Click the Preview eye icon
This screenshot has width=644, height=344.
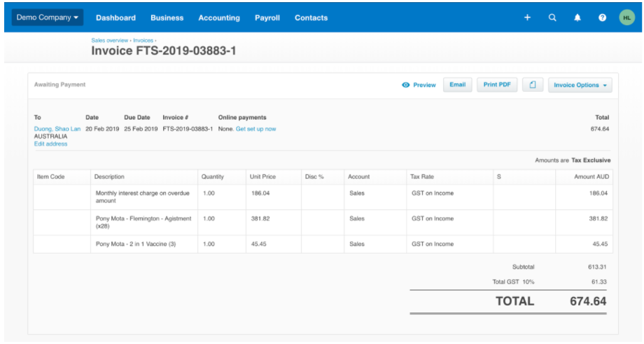(x=406, y=85)
